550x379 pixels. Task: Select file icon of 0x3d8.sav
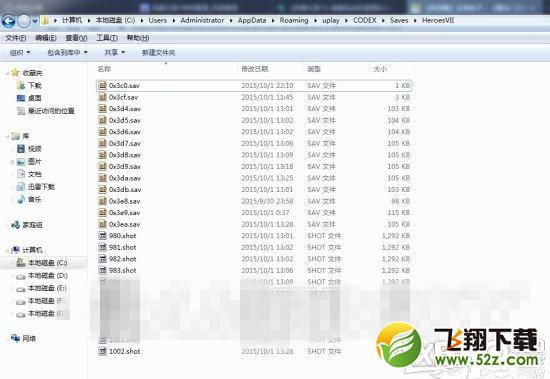click(102, 155)
